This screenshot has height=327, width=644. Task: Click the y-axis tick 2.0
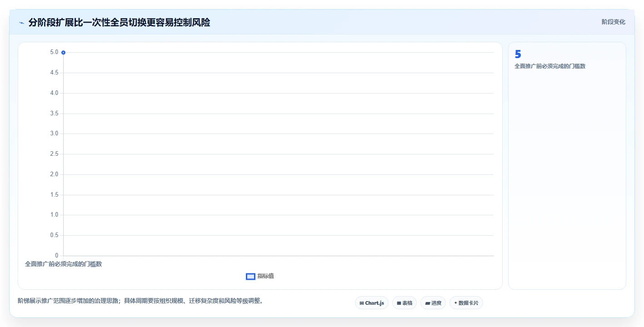point(54,174)
